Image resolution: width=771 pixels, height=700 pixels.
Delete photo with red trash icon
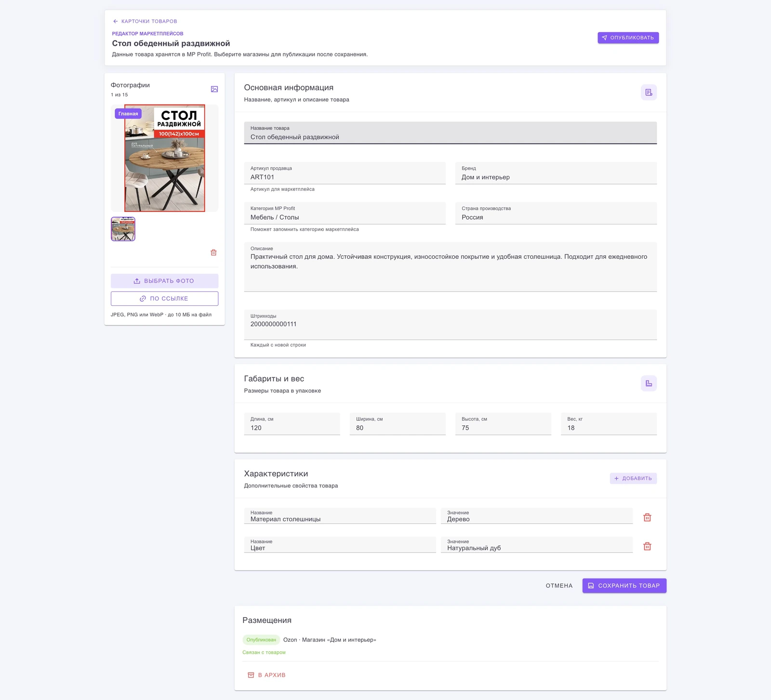coord(213,252)
